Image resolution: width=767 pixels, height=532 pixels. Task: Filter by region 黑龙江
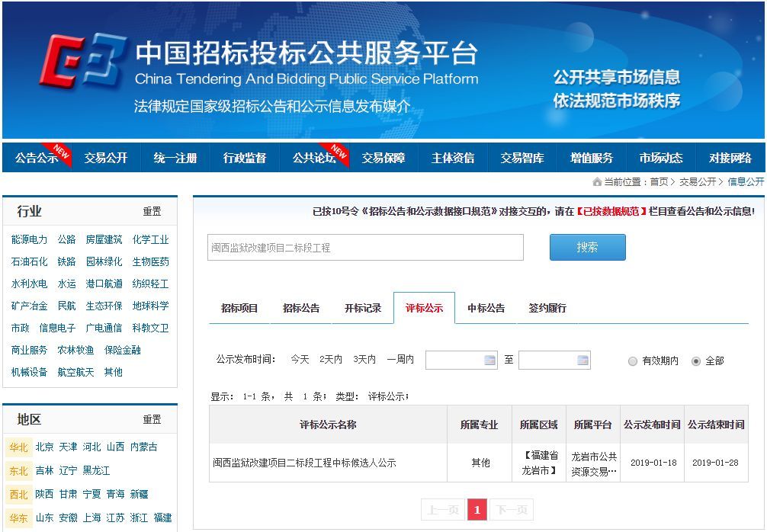pyautogui.click(x=96, y=470)
